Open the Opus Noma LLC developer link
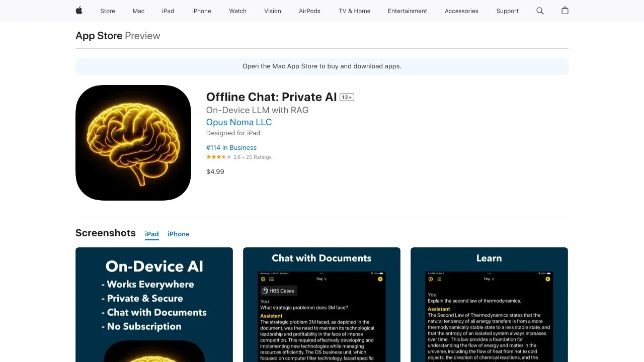Screen dimensions: 644x362 239,122
